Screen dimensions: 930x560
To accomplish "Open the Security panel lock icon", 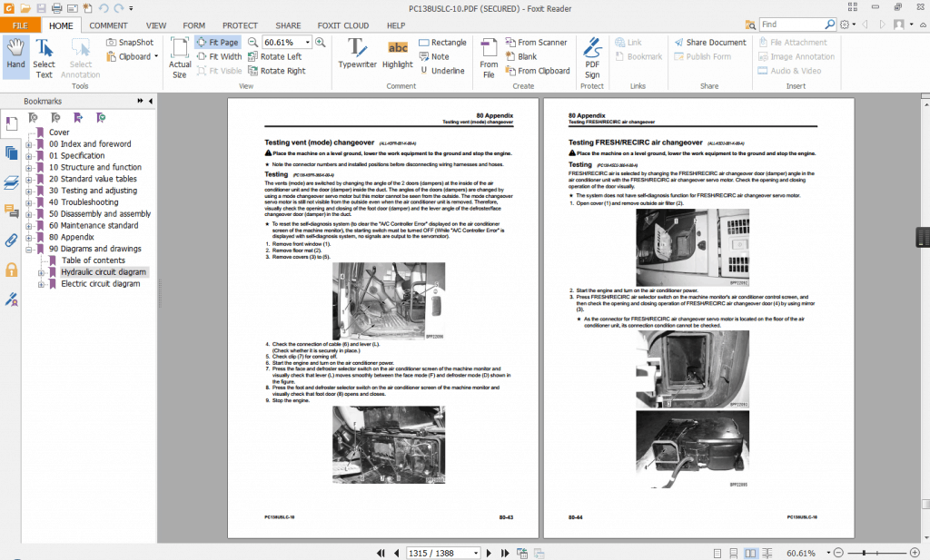I will pos(11,270).
